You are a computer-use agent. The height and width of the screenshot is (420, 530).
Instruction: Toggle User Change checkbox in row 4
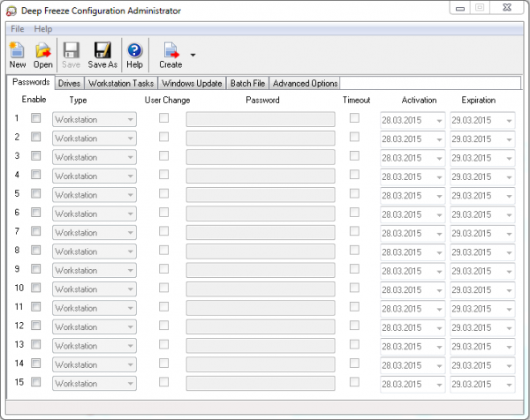tap(164, 175)
